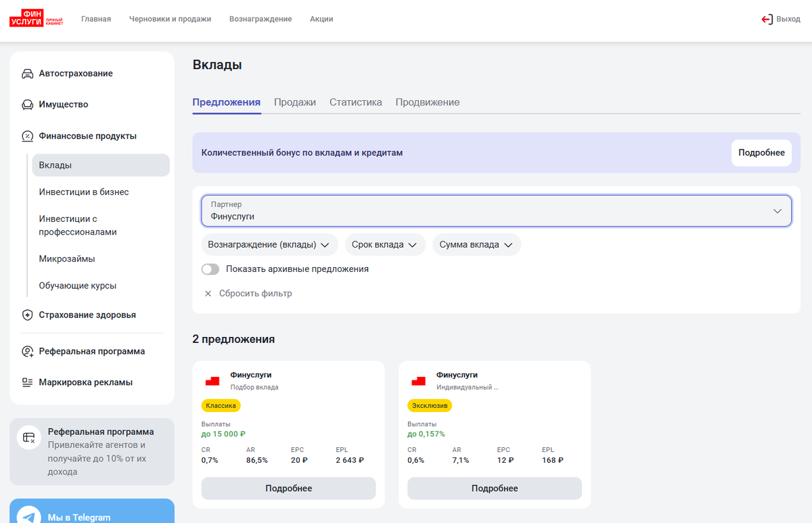Expand the Сумма вклада filter
The width and height of the screenshot is (812, 523).
[x=476, y=245]
